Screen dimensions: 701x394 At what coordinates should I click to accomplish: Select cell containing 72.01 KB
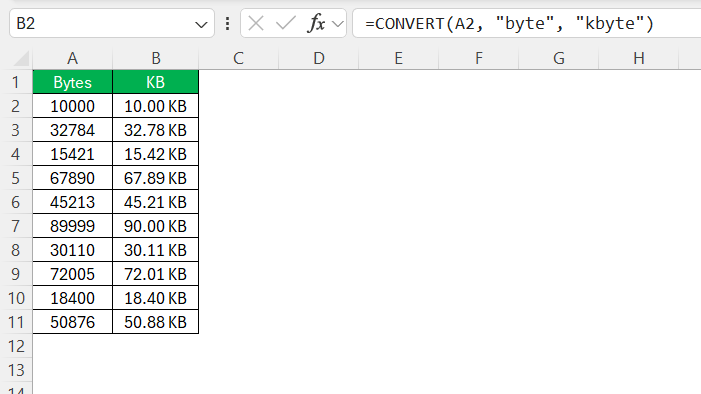pyautogui.click(x=156, y=274)
